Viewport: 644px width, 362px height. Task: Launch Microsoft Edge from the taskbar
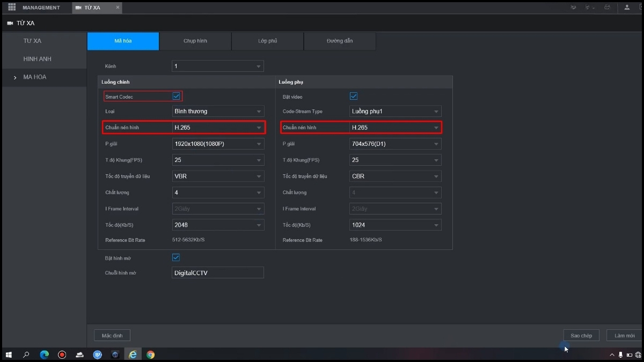pyautogui.click(x=45, y=354)
